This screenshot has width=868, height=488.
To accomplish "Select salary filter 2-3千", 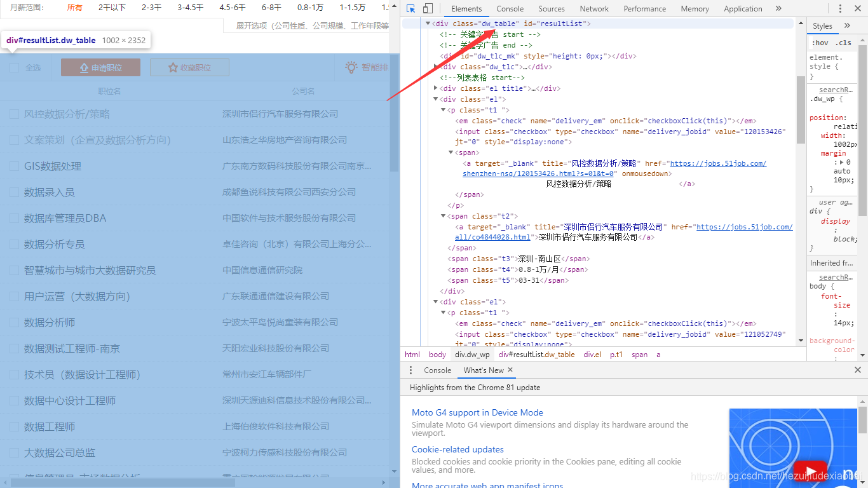I will pos(151,8).
